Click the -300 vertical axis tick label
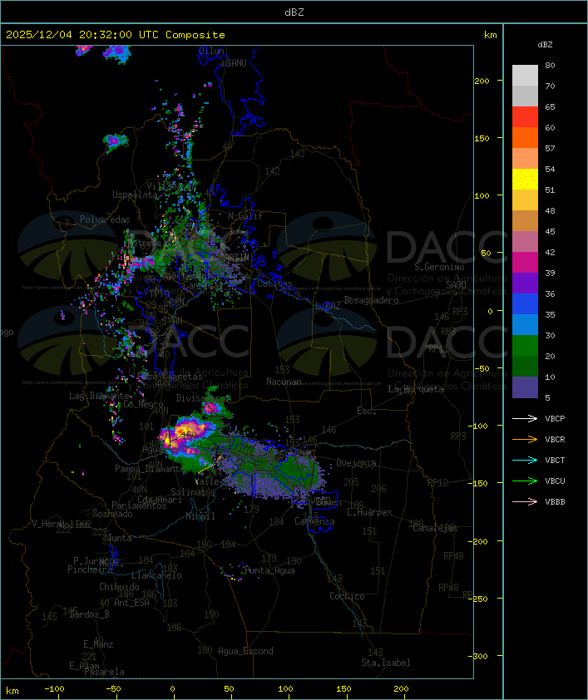 tap(478, 656)
